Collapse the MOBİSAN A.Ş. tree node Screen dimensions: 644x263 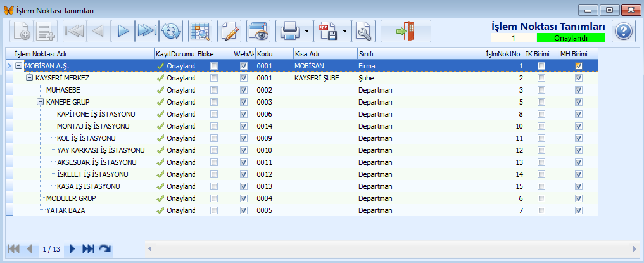tap(18, 66)
